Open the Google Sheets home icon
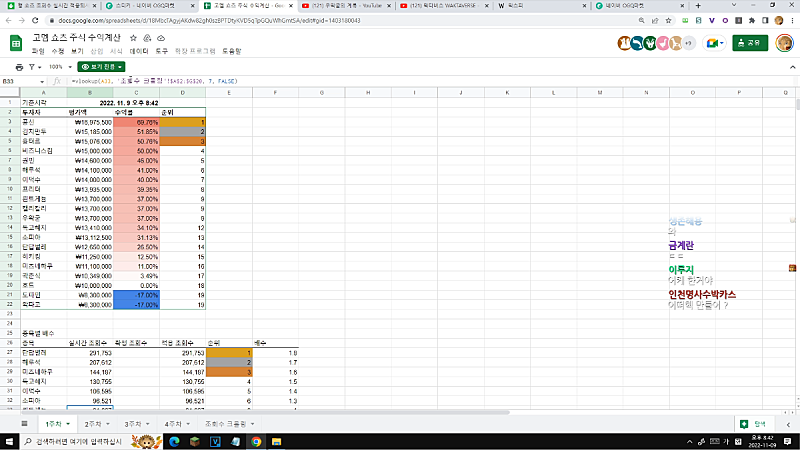Screen dimensions: 800x450 pyautogui.click(x=16, y=43)
